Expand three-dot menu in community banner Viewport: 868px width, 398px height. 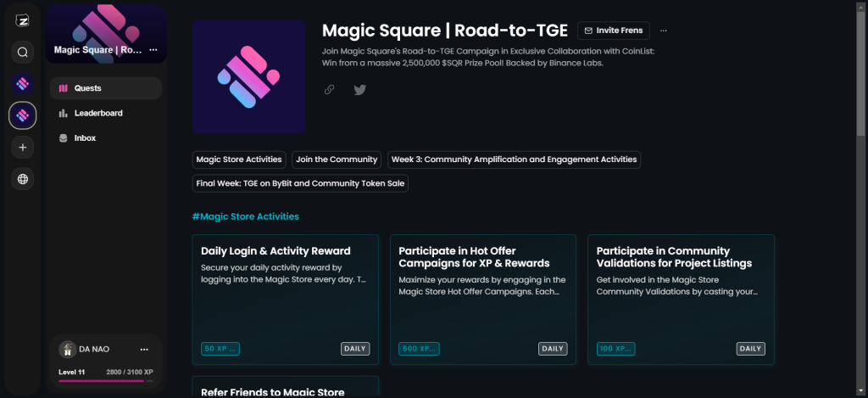153,50
